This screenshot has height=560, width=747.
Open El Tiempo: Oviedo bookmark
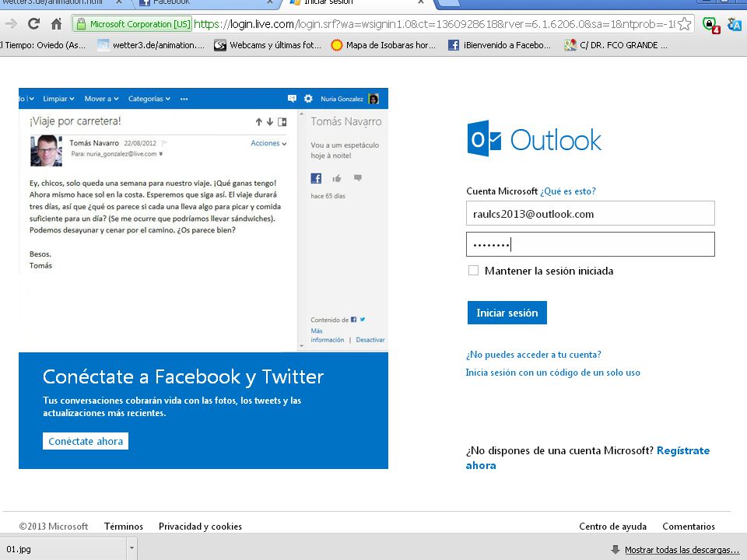point(43,45)
